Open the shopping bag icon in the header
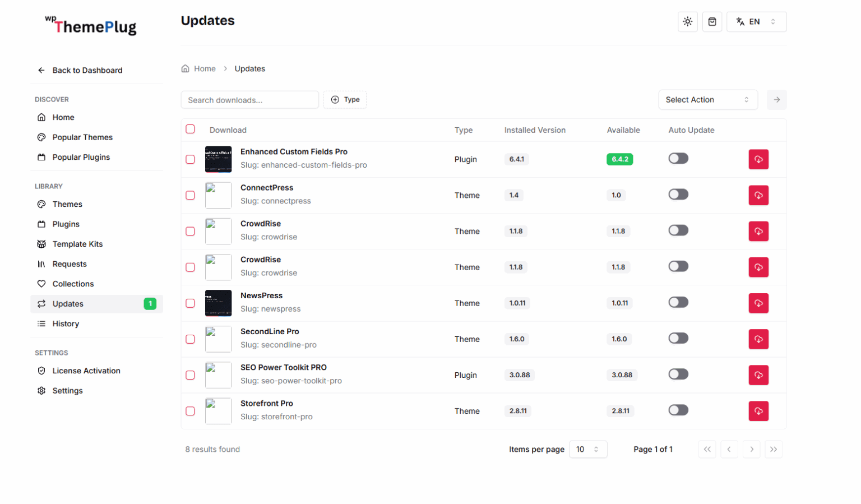Image resolution: width=861 pixels, height=504 pixels. [712, 21]
